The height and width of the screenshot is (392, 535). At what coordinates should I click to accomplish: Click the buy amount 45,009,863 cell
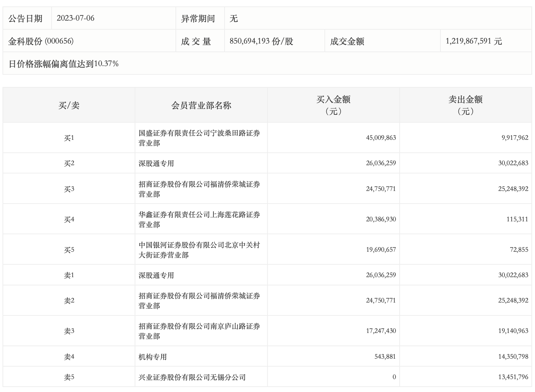pyautogui.click(x=381, y=138)
